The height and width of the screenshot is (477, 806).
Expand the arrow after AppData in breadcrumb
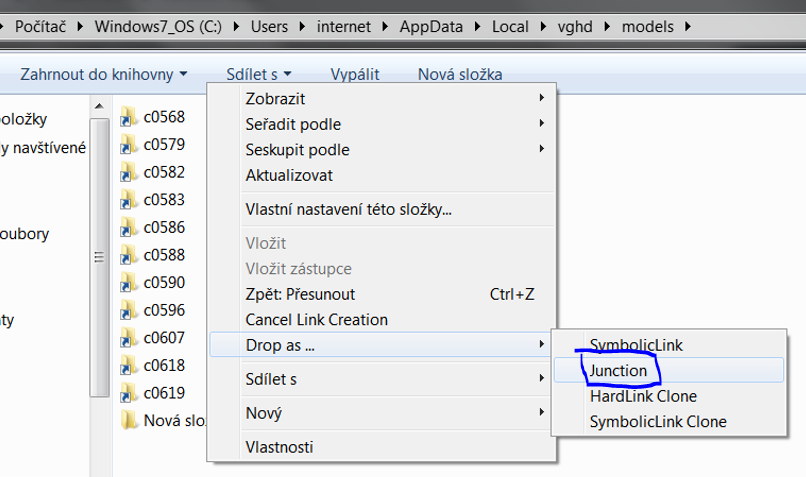[478, 26]
